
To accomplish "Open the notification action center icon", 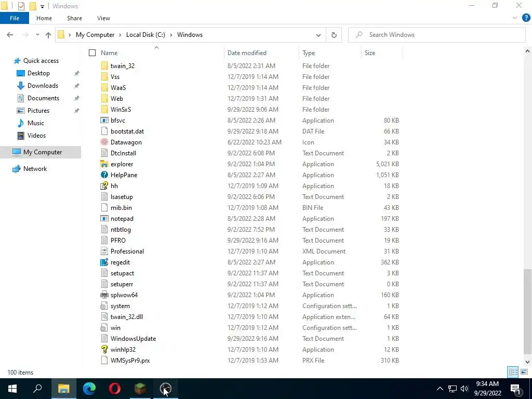I will [x=515, y=389].
